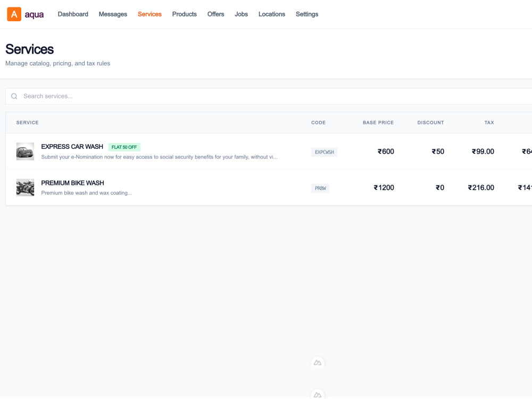Image resolution: width=532 pixels, height=399 pixels.
Task: Click the EXPCWSH code tag
Action: [325, 152]
